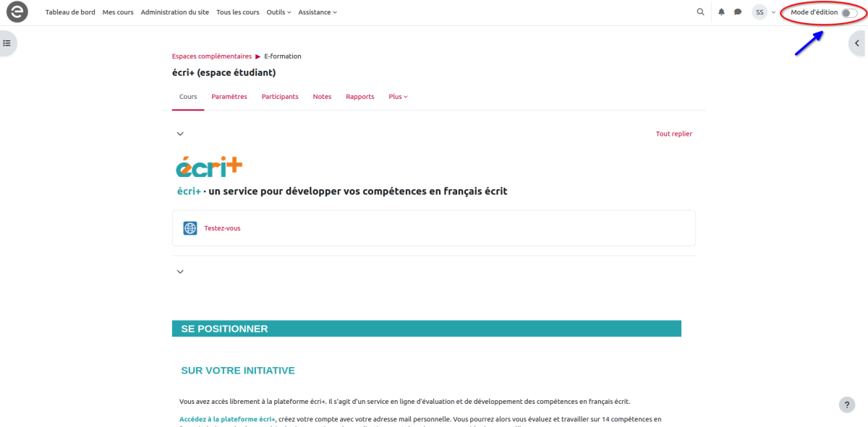This screenshot has height=427, width=868.
Task: Click the search magnifier icon
Action: tap(699, 12)
